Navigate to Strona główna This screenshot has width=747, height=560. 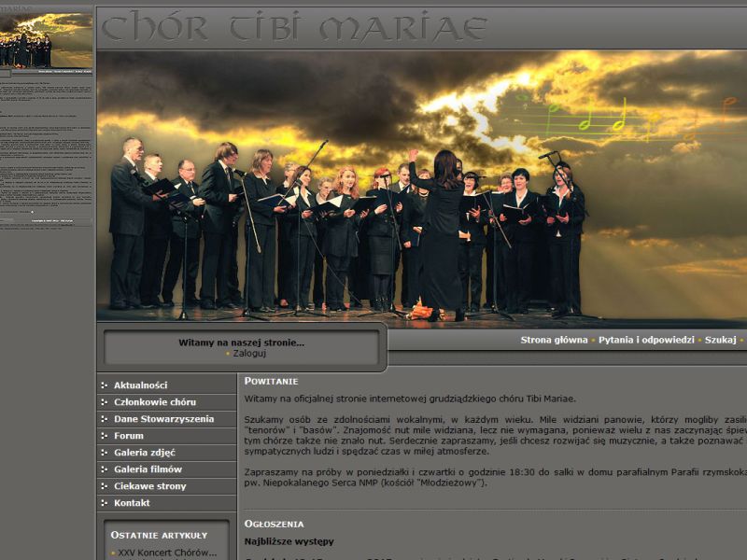click(554, 341)
